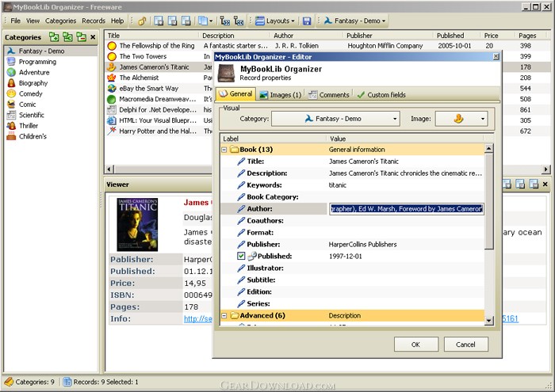Click the dropdown arrow beside copy icon
The image size is (555, 392).
point(211,21)
